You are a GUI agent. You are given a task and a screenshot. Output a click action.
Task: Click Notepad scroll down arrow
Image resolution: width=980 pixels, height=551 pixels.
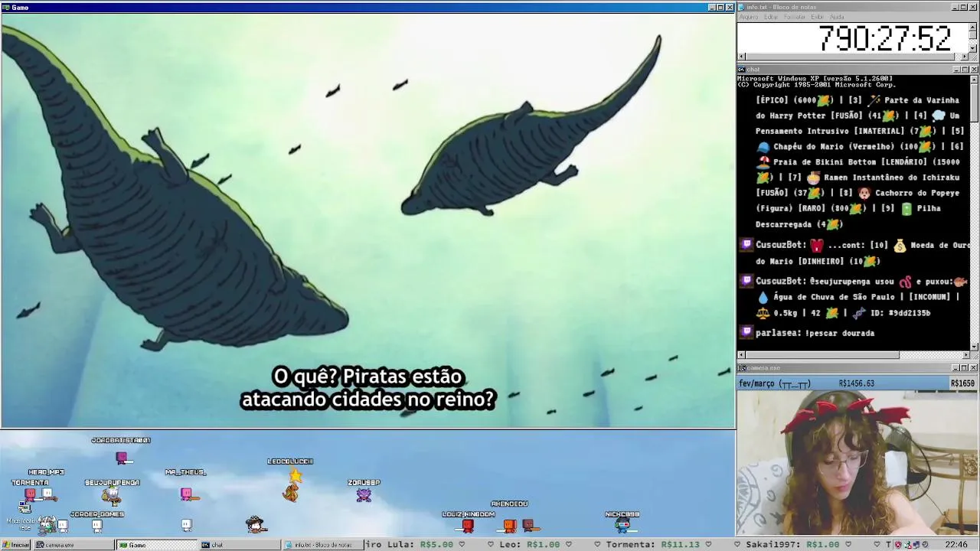click(x=973, y=49)
